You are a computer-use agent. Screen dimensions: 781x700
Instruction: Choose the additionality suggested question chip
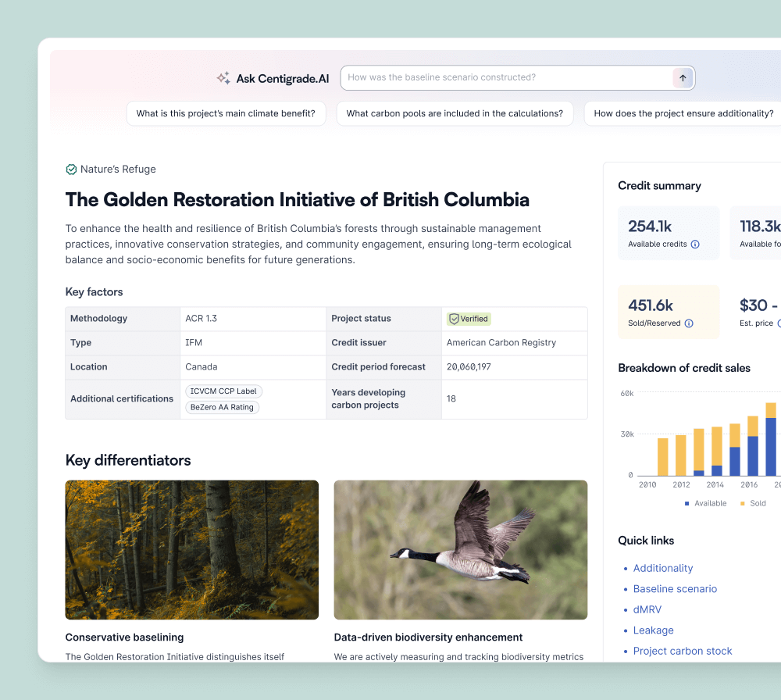pyautogui.click(x=683, y=113)
